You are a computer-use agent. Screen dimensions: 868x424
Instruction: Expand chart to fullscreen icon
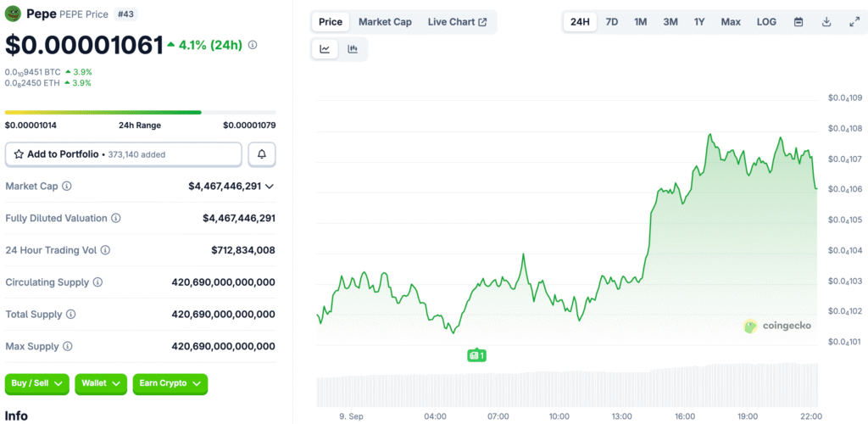click(854, 22)
